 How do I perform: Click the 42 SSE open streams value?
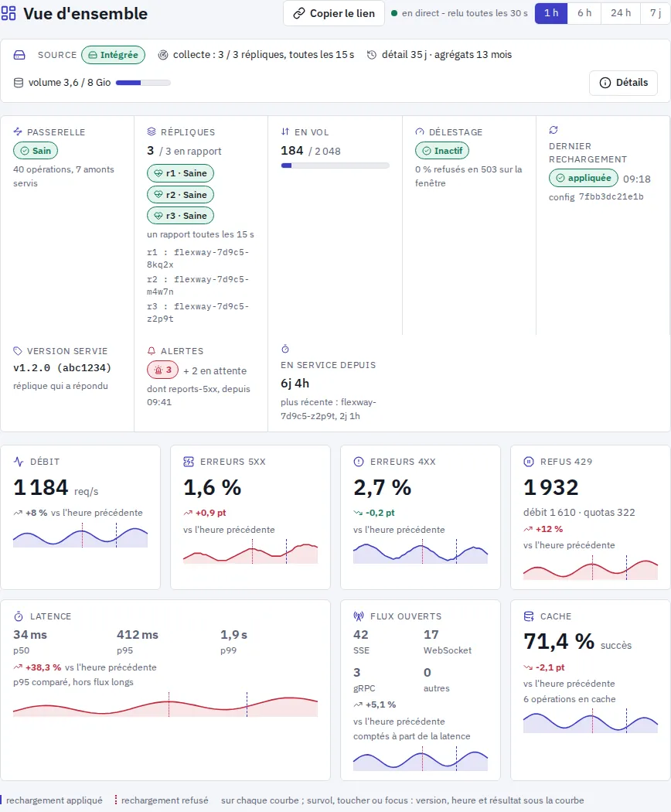361,634
